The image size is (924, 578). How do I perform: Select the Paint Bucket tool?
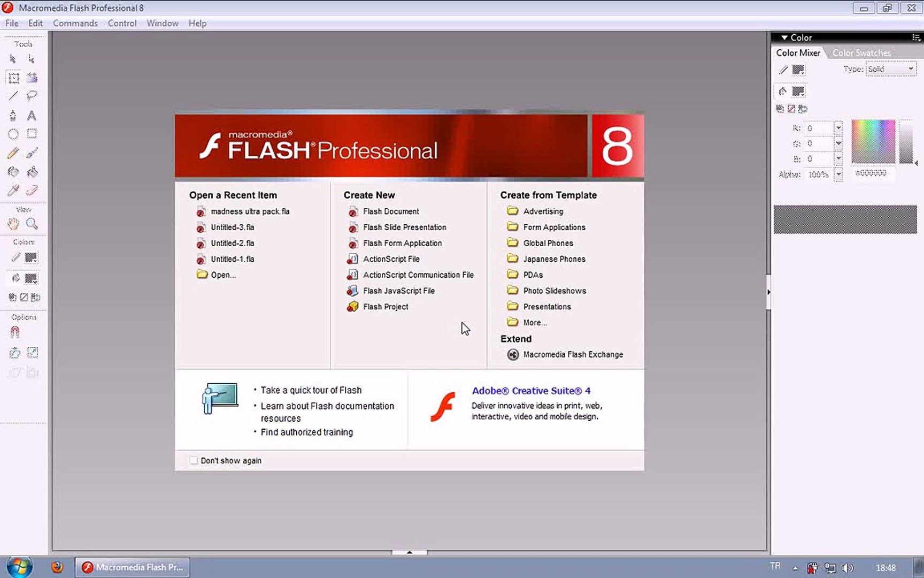click(x=32, y=172)
